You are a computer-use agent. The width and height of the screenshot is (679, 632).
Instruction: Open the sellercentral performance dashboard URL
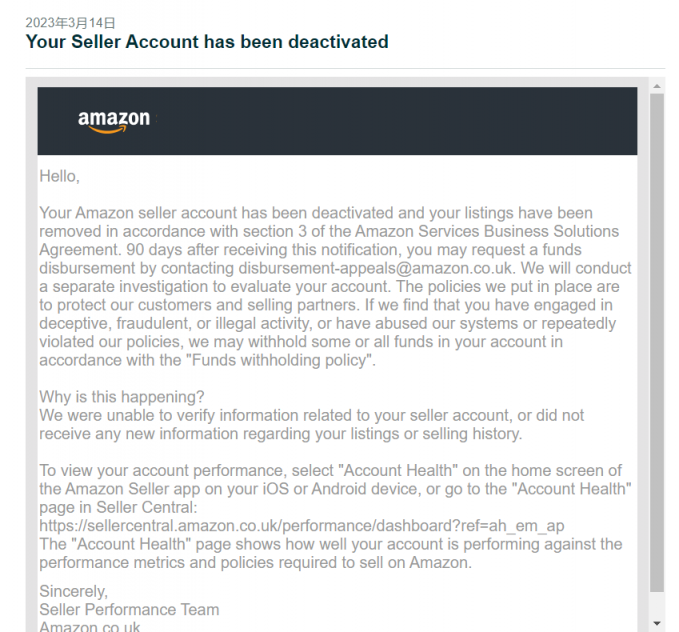[x=302, y=526]
